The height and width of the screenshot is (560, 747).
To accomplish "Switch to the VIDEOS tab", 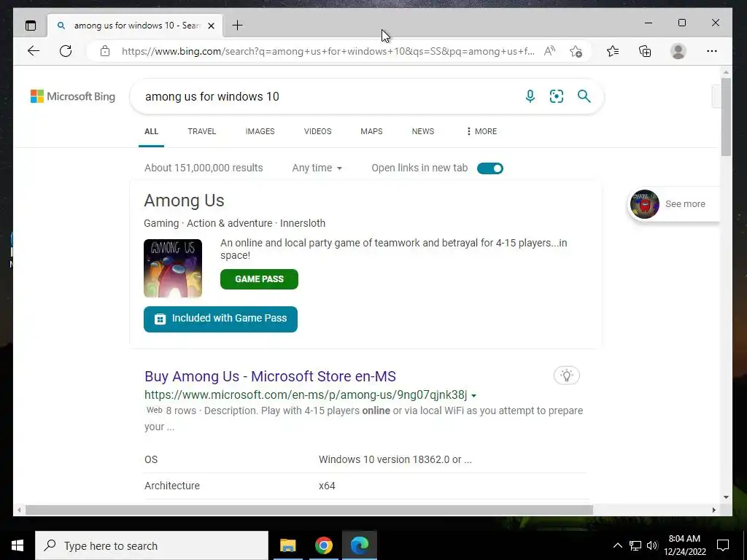I will [318, 131].
